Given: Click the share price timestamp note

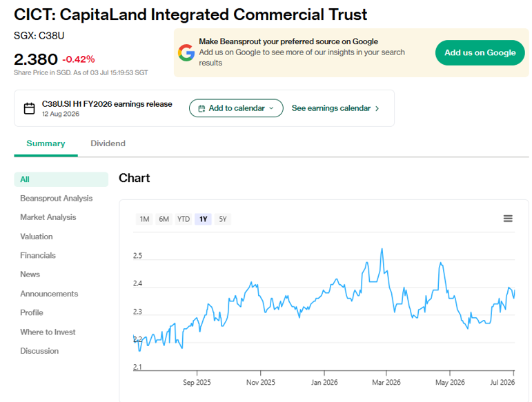Looking at the screenshot, I should 81,72.
